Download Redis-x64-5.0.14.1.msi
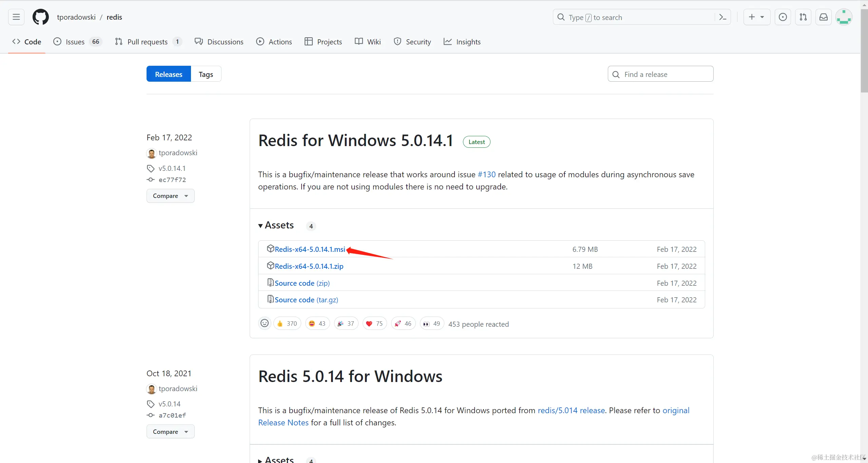The width and height of the screenshot is (868, 463). click(x=309, y=249)
